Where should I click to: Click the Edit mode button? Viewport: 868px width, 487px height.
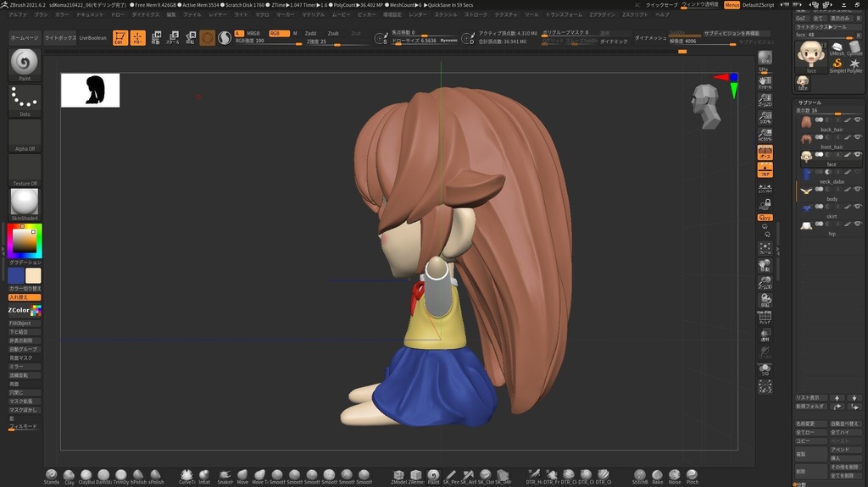click(x=120, y=37)
